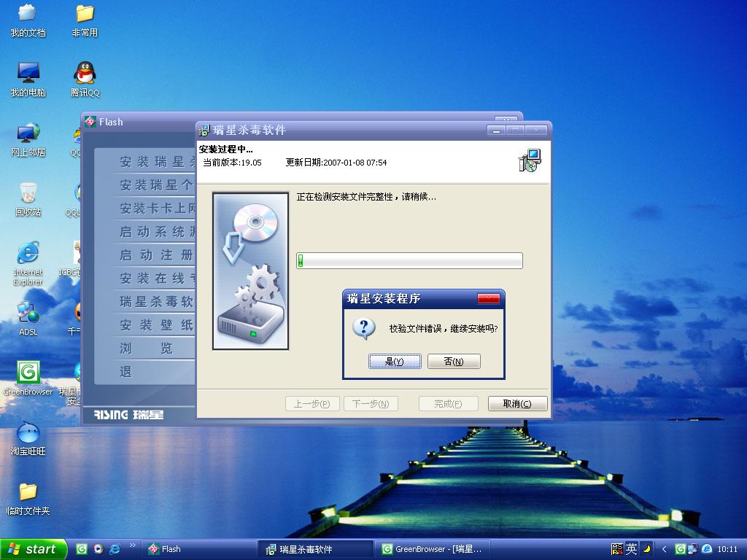
Task: Click the Flash window title bar icon
Action: coord(90,122)
